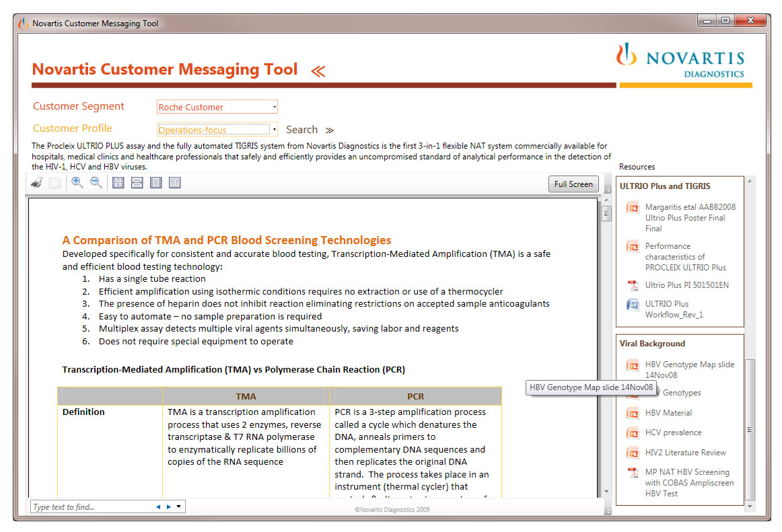Click PowerPoint icon next to HBV Material
This screenshot has height=532, width=782.
click(633, 414)
